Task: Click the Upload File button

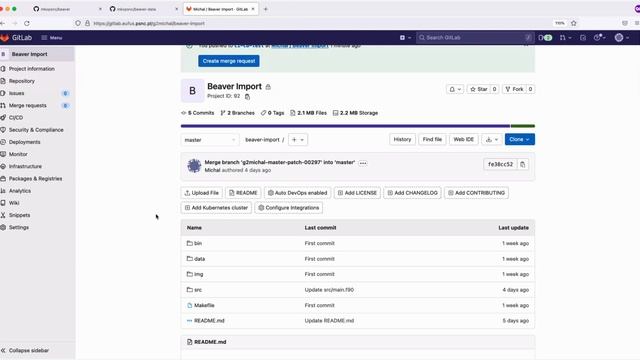Action: [202, 193]
